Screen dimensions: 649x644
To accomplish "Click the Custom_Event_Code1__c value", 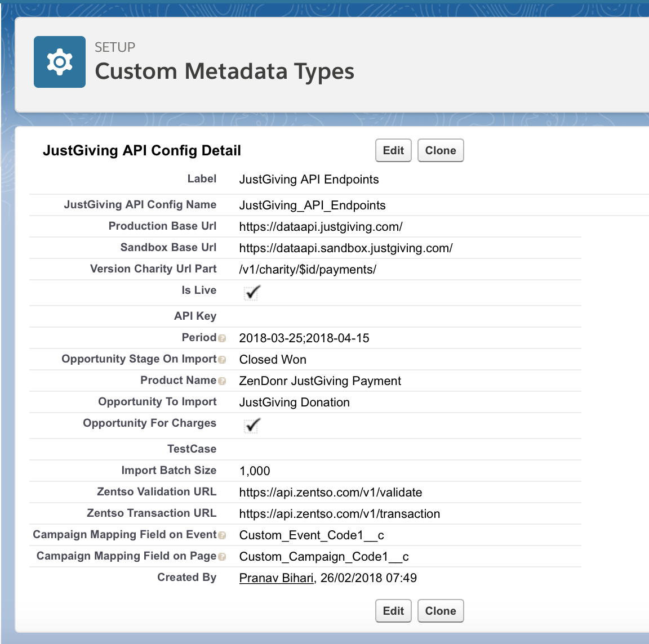I will click(x=312, y=535).
